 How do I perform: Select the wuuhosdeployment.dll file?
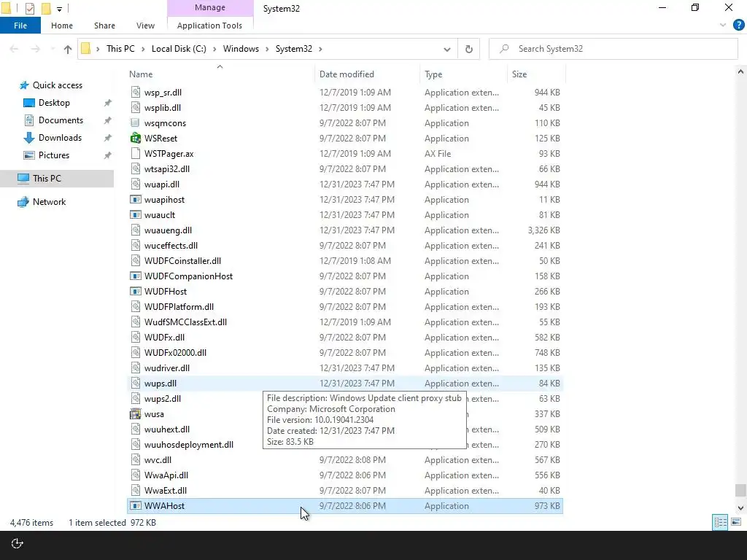pyautogui.click(x=189, y=445)
